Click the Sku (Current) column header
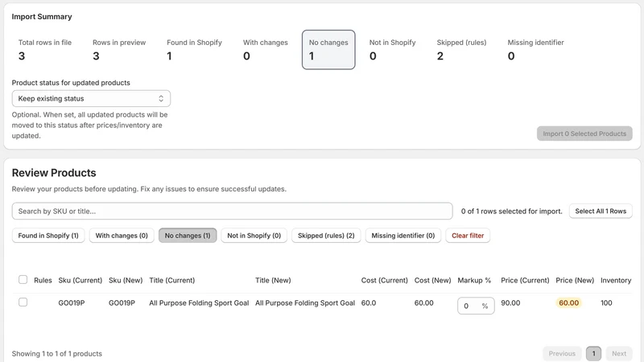644x362 pixels. (x=80, y=280)
